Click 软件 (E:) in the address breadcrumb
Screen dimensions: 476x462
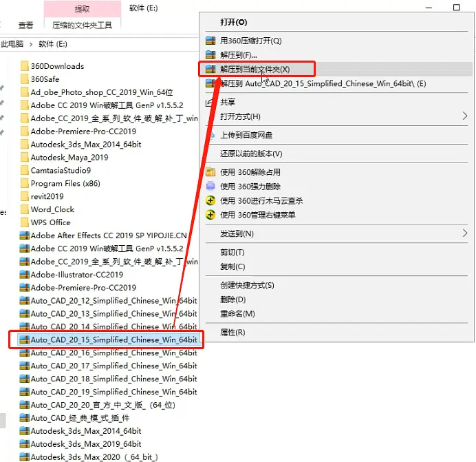click(53, 44)
